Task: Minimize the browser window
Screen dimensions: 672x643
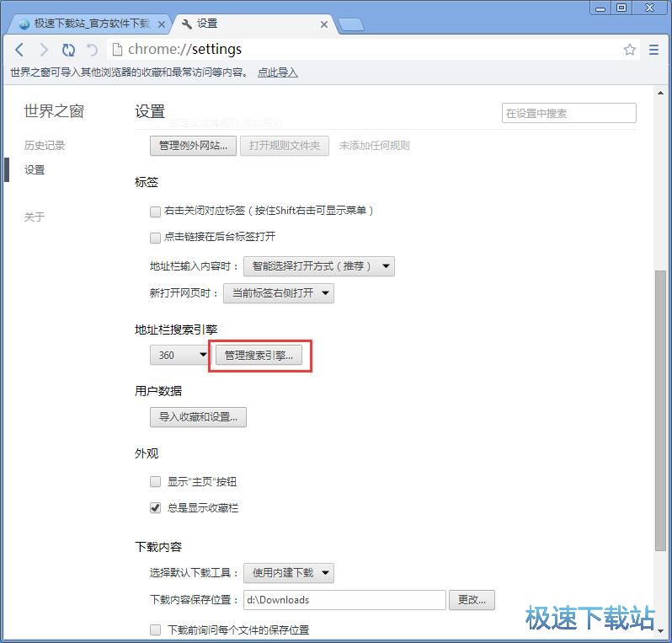Action: (x=600, y=8)
